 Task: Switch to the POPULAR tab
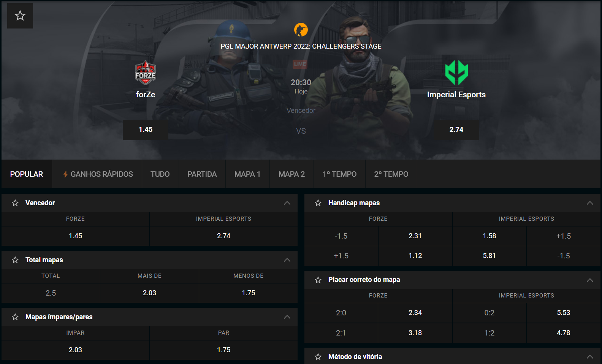27,174
